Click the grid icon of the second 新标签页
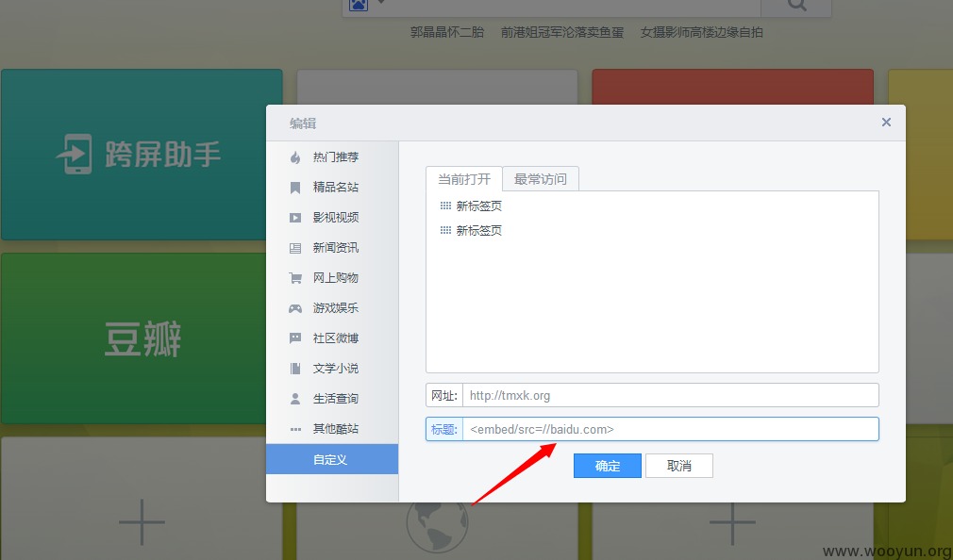 (x=445, y=230)
